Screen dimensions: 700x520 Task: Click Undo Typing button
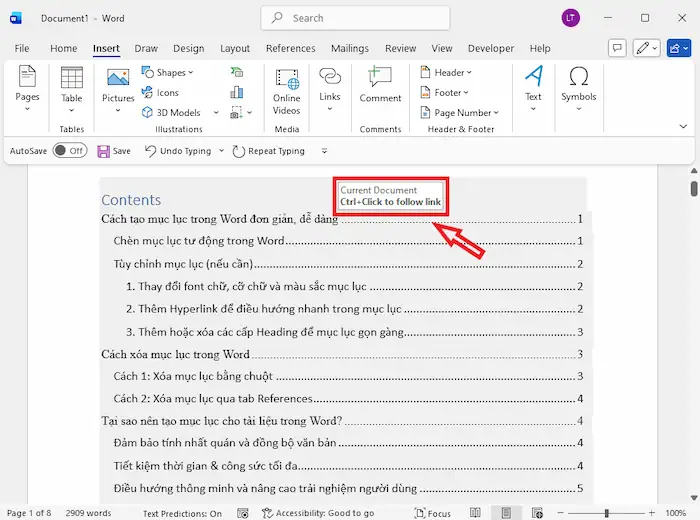tap(178, 151)
